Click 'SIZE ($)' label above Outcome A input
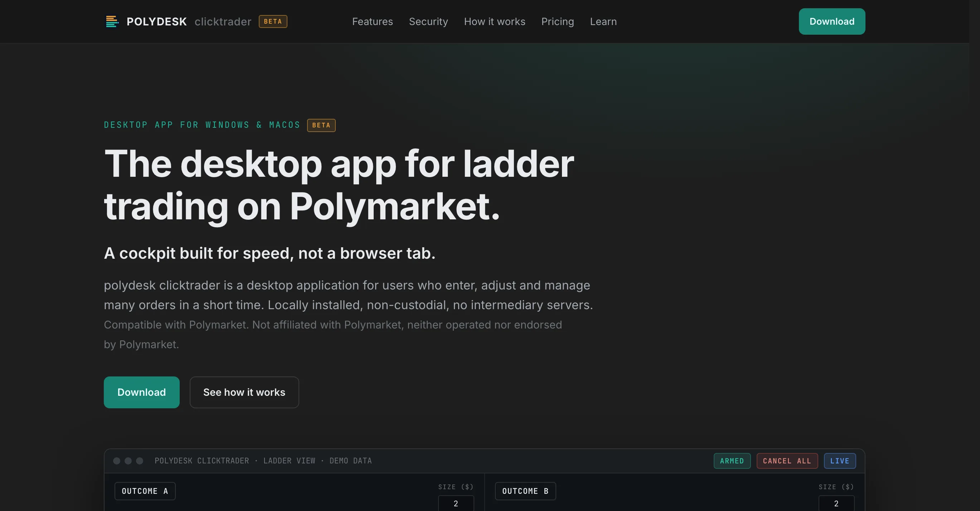Image resolution: width=980 pixels, height=511 pixels. pos(456,487)
